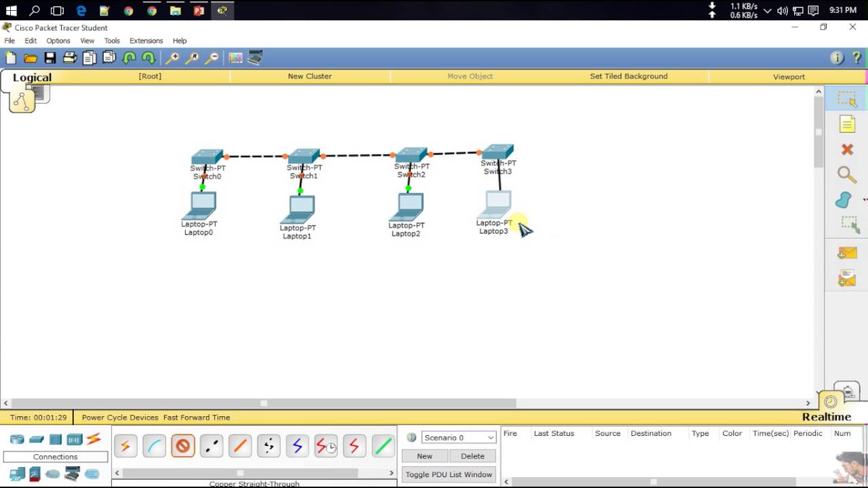
Task: Pick the blue Coaxial cable
Action: coord(297,446)
